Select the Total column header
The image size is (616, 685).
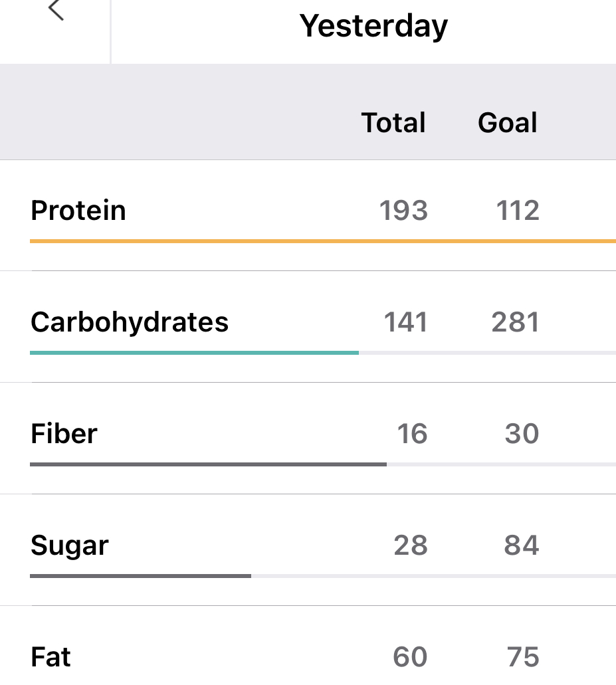point(393,123)
